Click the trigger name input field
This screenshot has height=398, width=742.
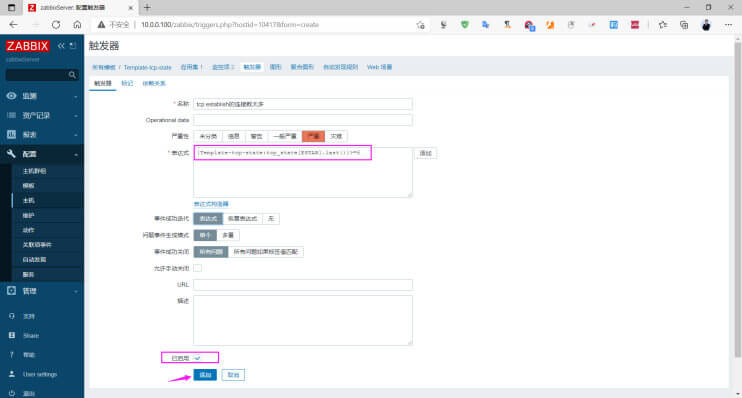click(303, 104)
